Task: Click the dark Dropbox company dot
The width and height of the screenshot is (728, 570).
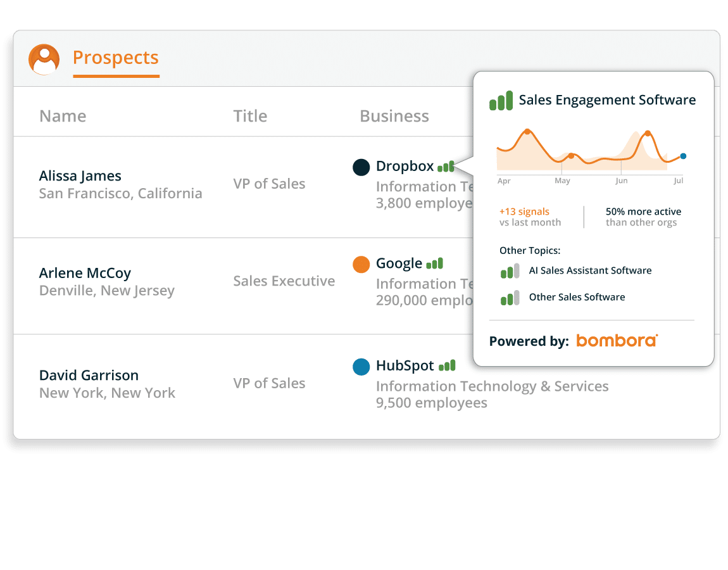Action: [361, 167]
